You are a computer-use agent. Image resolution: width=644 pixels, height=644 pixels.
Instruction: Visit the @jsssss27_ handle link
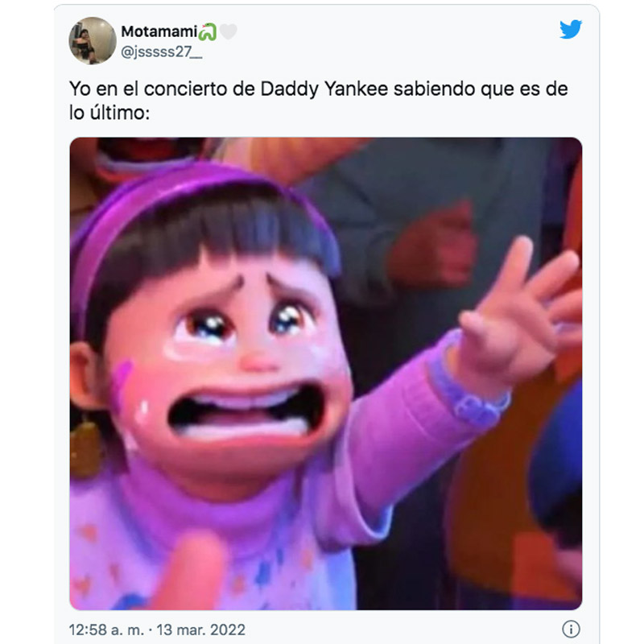point(162,52)
